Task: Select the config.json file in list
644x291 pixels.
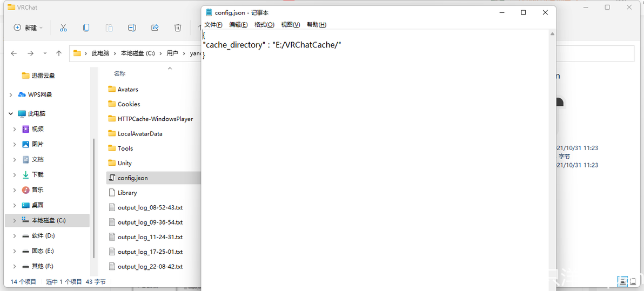Action: [153, 178]
